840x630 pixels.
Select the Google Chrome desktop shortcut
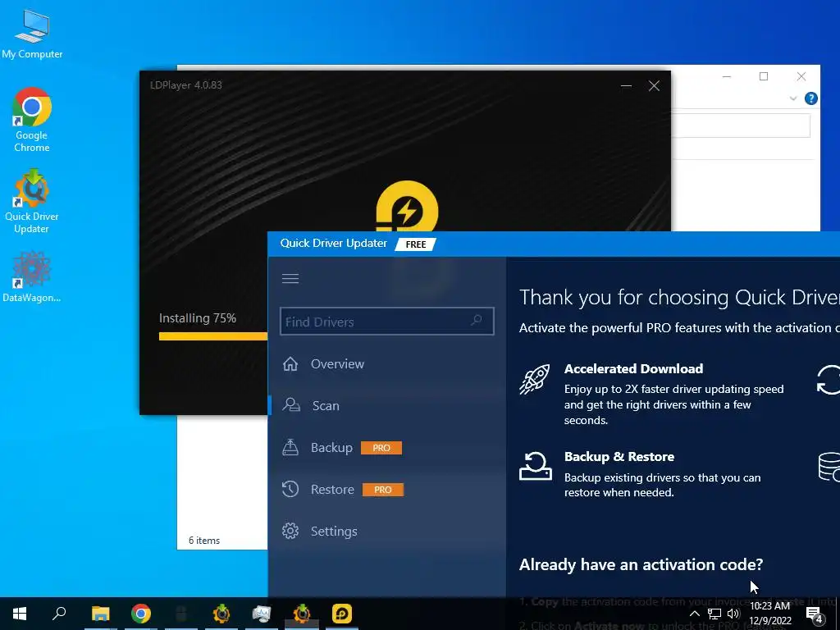32,120
